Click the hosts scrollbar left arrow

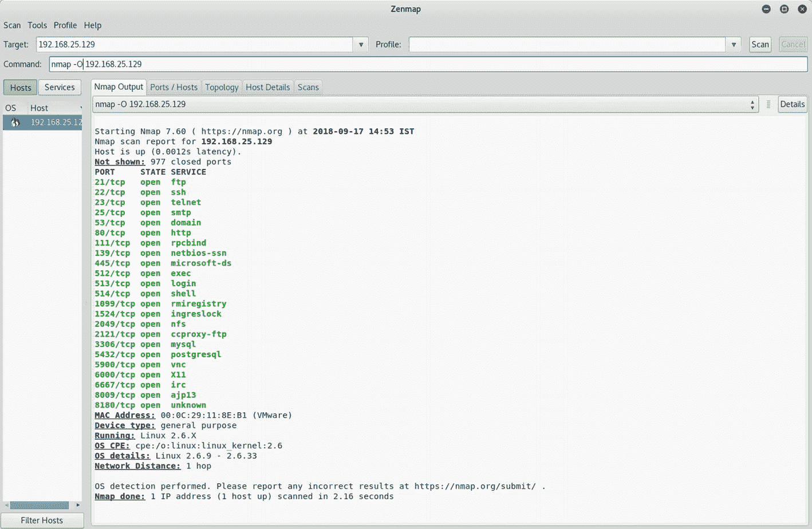(x=7, y=505)
